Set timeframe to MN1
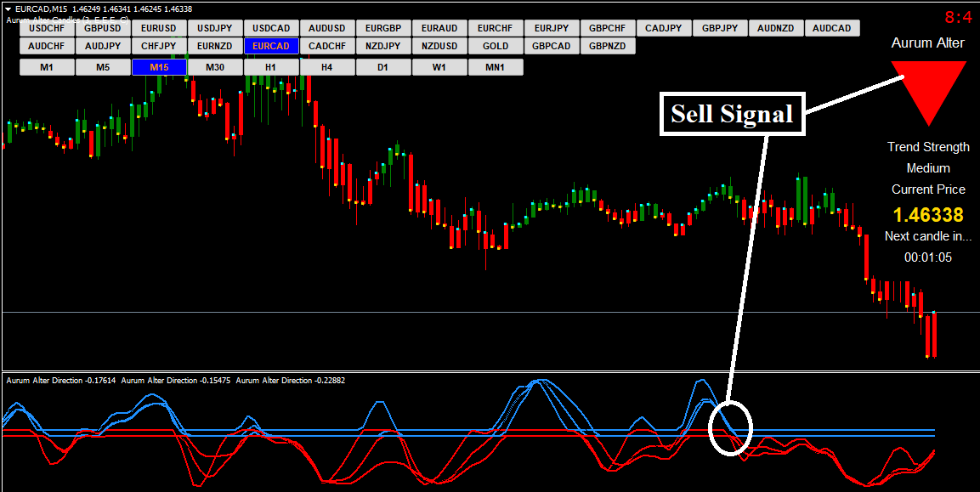Viewport: 980px width, 492px height. click(496, 66)
